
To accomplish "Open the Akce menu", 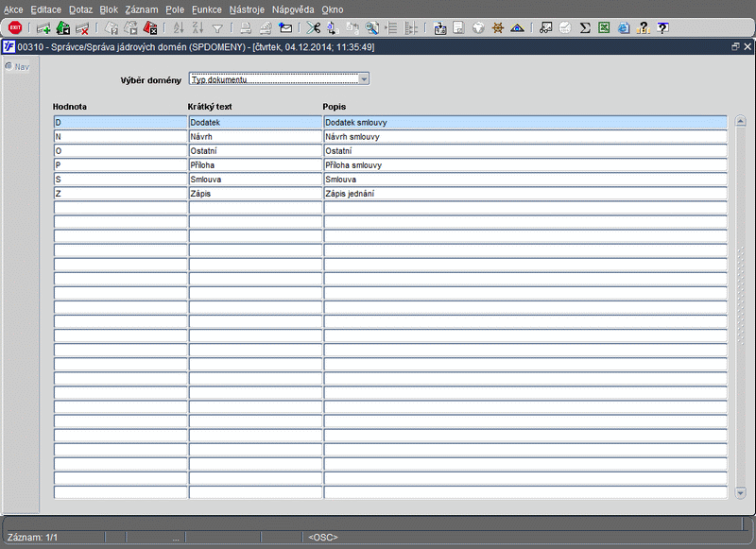I will click(13, 9).
